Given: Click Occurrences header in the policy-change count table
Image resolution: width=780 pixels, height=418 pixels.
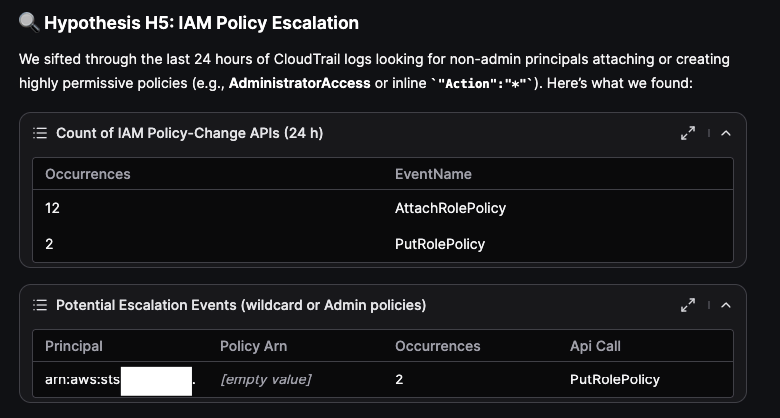Looking at the screenshot, I should point(88,174).
